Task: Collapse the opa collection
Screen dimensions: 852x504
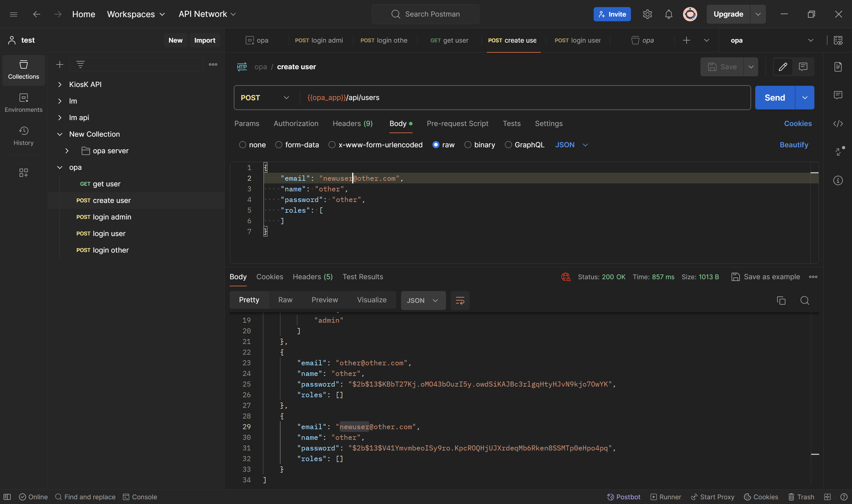Action: [x=60, y=167]
